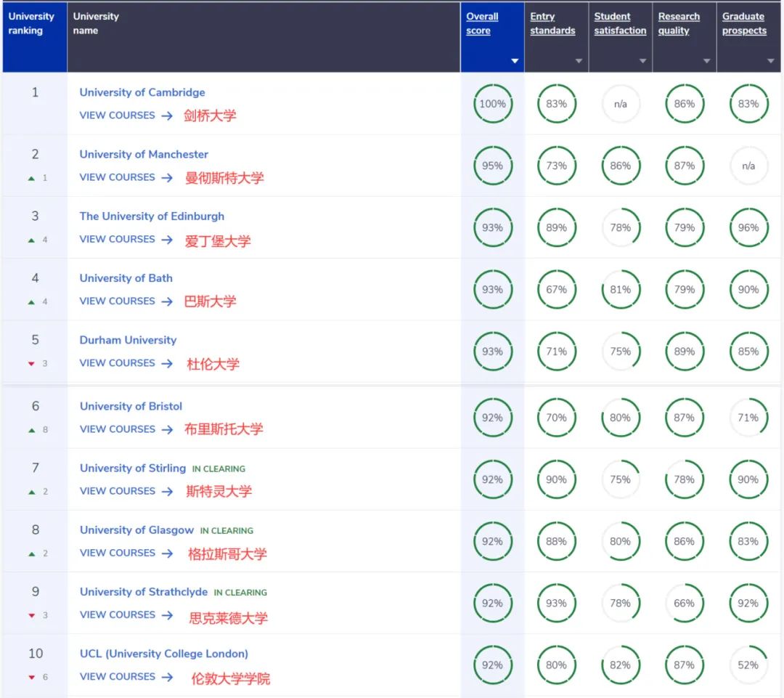Viewport: 784px width, 698px height.
Task: Open The University of Edinburgh page
Action: point(152,216)
